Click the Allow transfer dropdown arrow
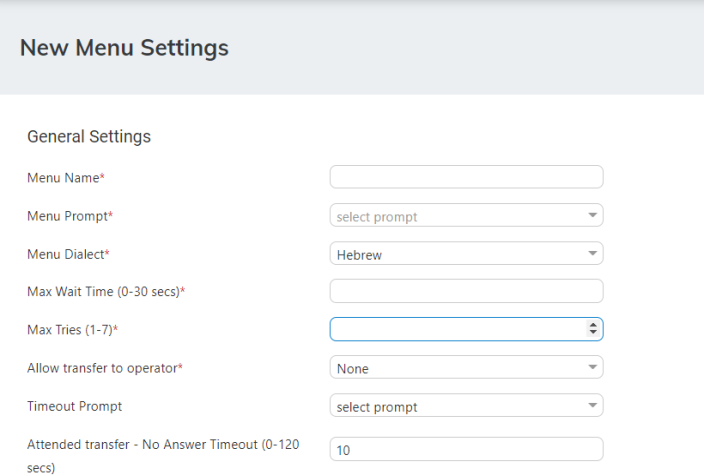The height and width of the screenshot is (475, 704). (x=592, y=368)
